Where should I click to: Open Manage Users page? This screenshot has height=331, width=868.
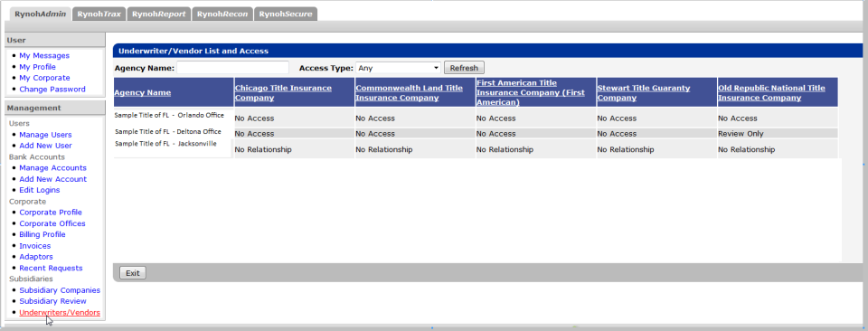coord(45,135)
